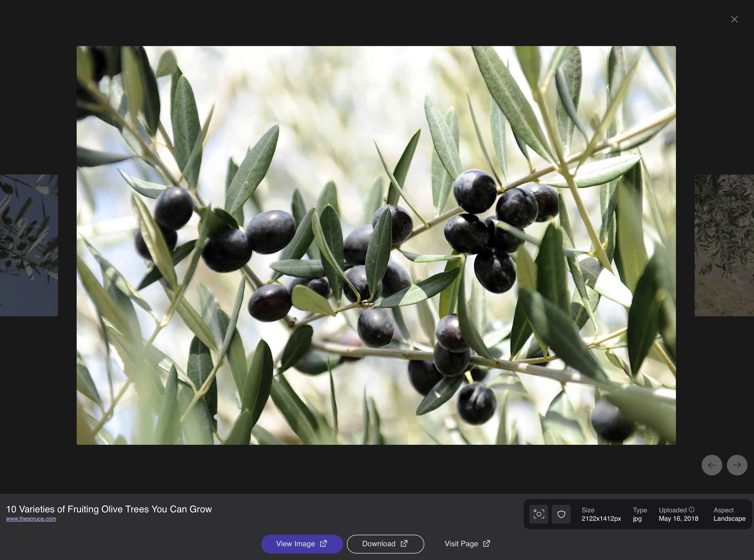This screenshot has height=560, width=754.
Task: Click the visual search camera icon
Action: [538, 514]
